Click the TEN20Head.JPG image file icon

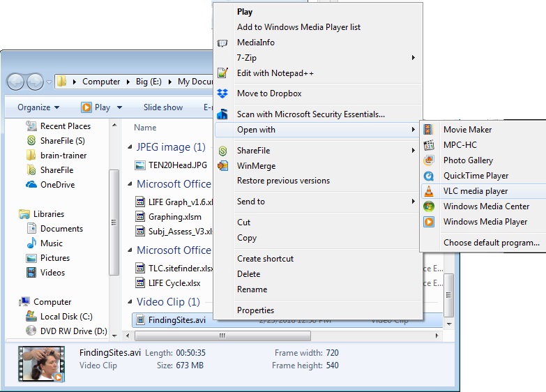point(140,165)
